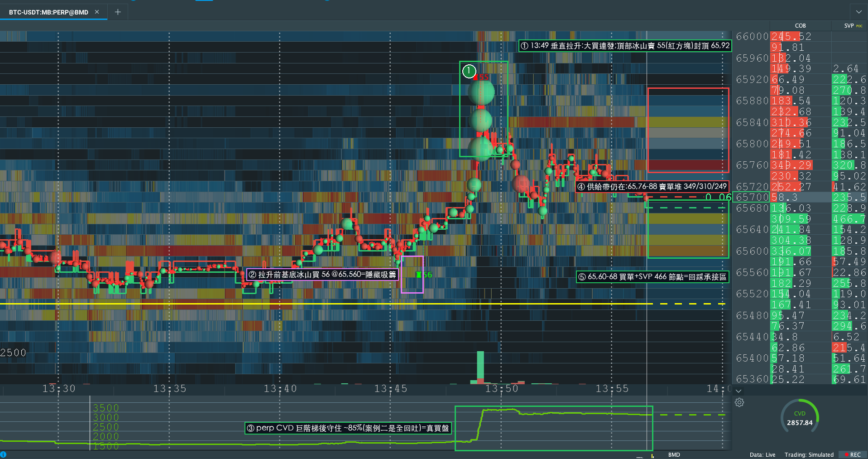
Task: Close the BTC-USDT:MB:PERP@BMD tab
Action: coord(97,12)
